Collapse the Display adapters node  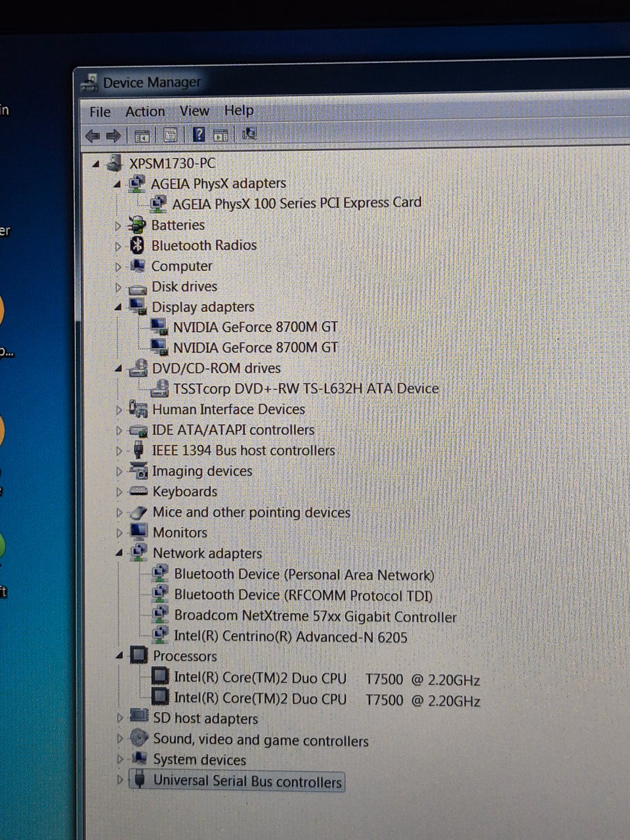[118, 307]
